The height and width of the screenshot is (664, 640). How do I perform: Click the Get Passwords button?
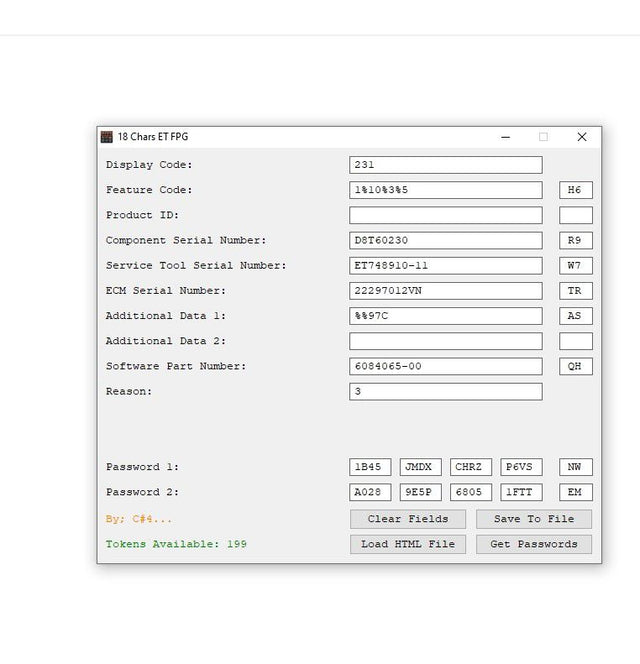534,544
